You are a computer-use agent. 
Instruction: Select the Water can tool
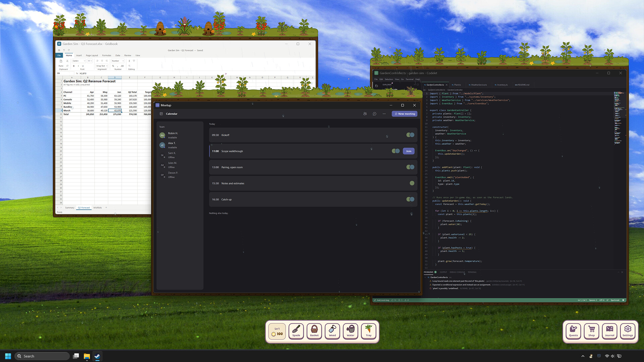click(x=351, y=331)
